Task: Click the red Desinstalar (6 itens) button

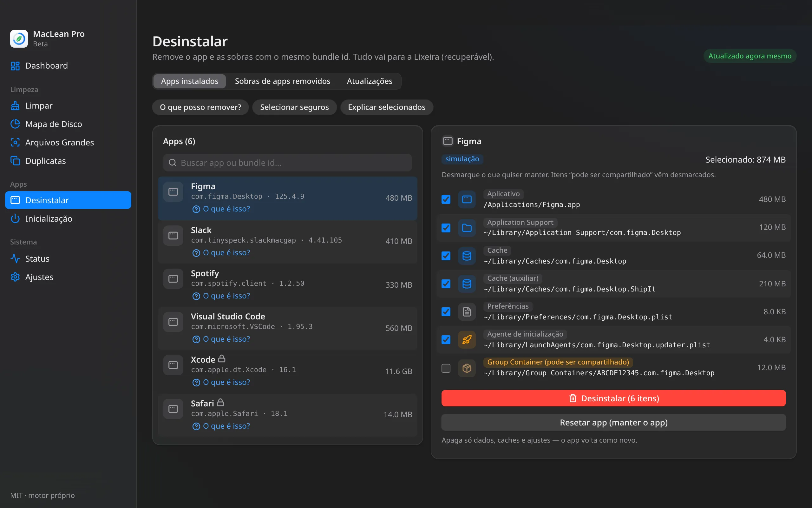Action: [x=613, y=398]
